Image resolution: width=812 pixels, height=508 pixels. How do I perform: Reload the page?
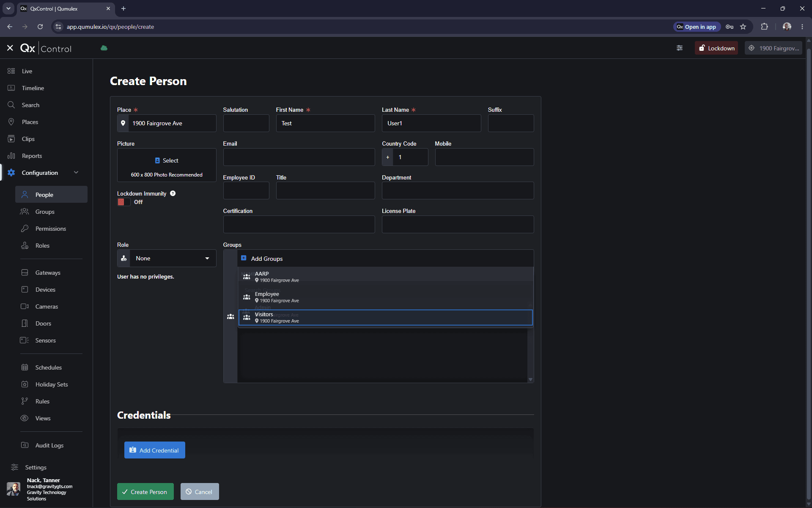tap(40, 27)
